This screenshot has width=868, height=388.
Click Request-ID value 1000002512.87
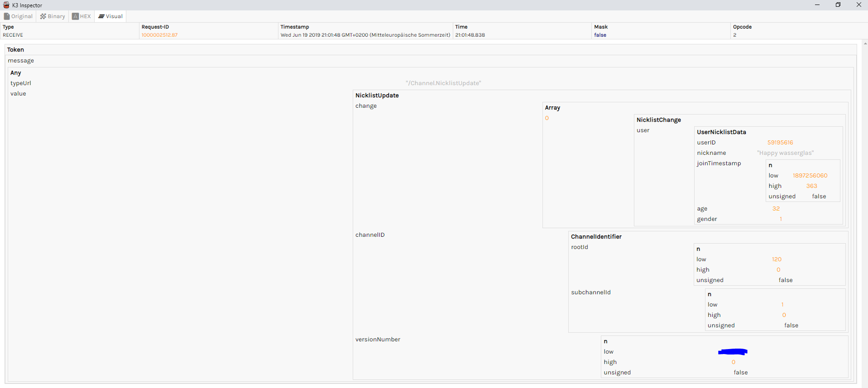point(159,35)
